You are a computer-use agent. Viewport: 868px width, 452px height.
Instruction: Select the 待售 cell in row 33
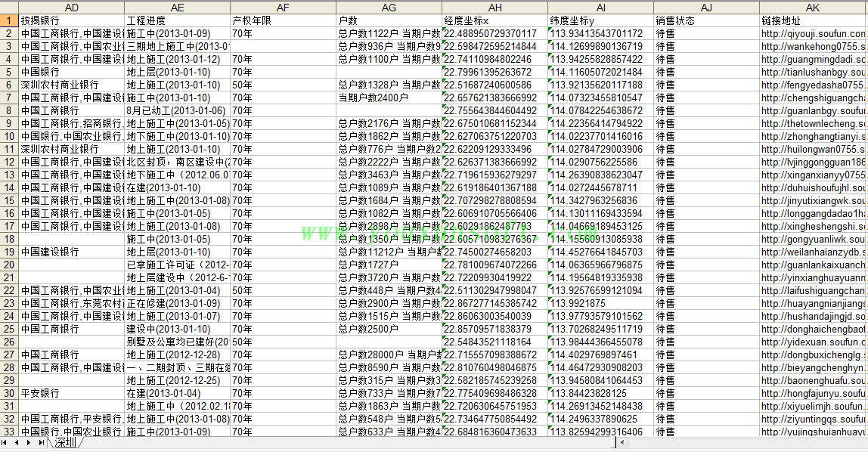[706, 432]
